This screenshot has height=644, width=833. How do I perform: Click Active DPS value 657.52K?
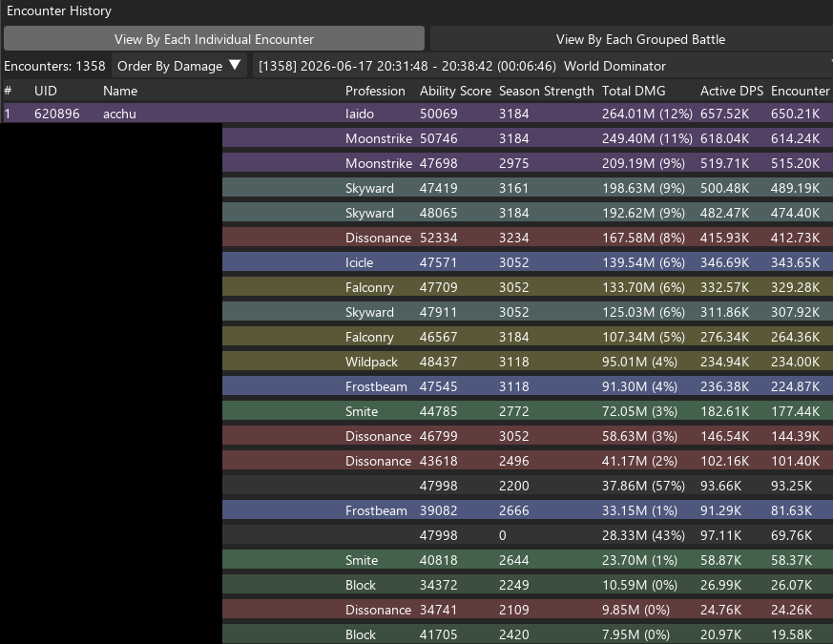click(x=724, y=114)
